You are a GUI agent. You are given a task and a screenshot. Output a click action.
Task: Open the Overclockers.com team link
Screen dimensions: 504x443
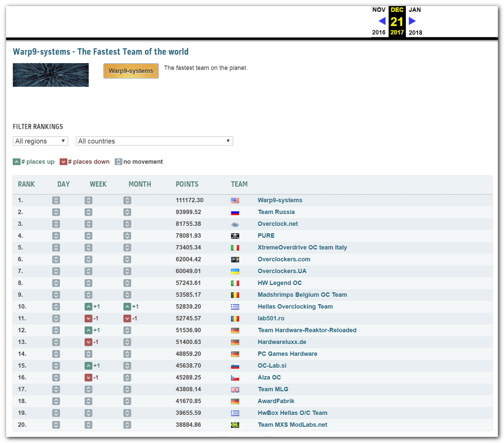(x=284, y=259)
